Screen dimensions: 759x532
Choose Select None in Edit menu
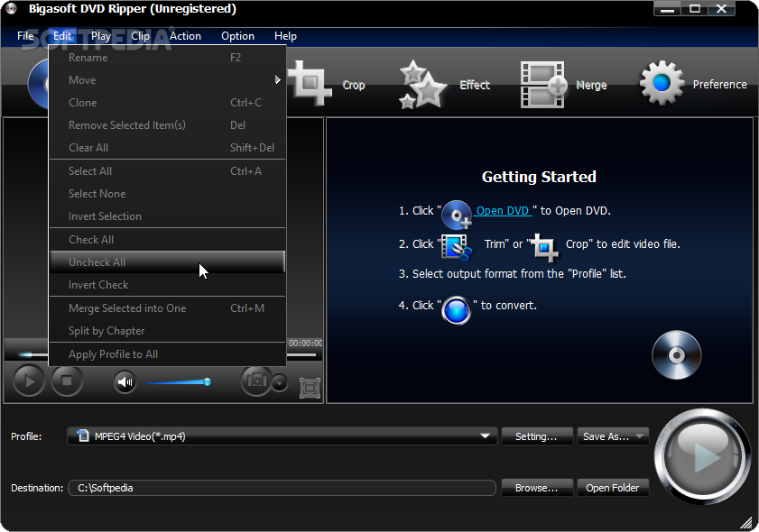[167, 194]
